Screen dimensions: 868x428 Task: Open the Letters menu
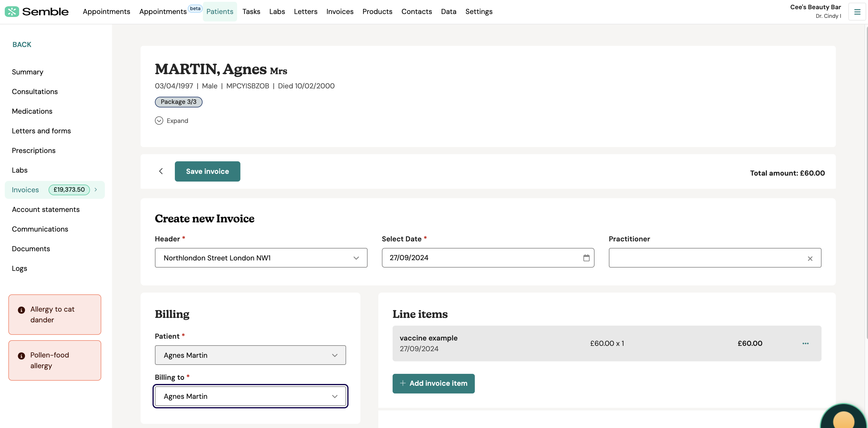pos(305,11)
